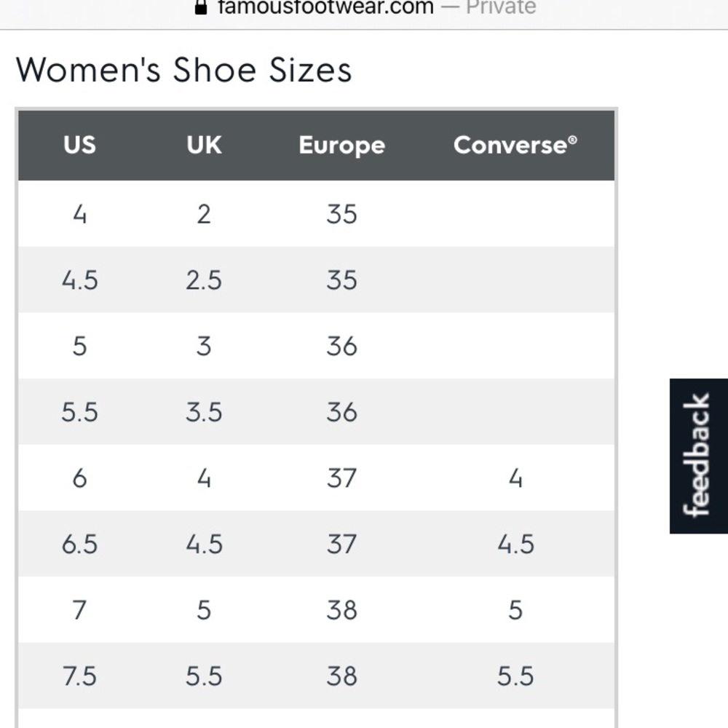Select the US column header
The image size is (728, 728).
[80, 145]
